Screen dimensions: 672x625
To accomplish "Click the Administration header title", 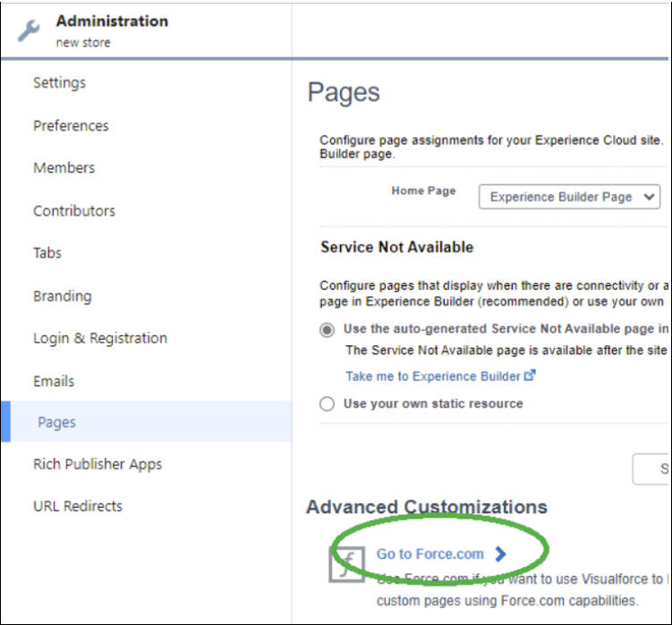I will pos(112,21).
